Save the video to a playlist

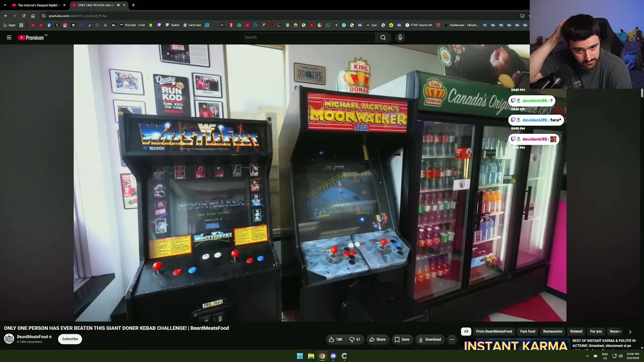tap(402, 339)
